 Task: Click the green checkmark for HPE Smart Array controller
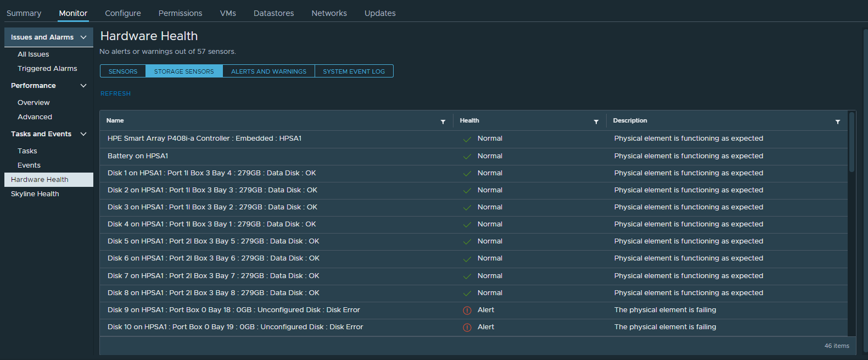(x=467, y=139)
